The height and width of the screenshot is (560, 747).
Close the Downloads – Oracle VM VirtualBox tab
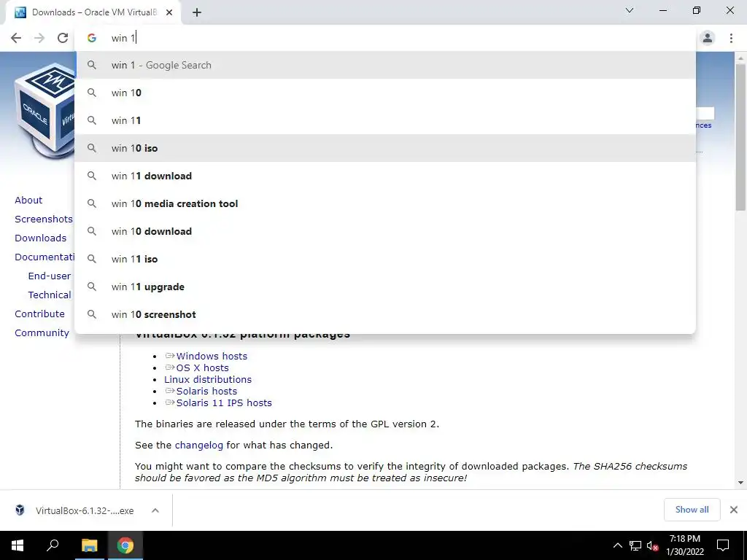[x=169, y=12]
